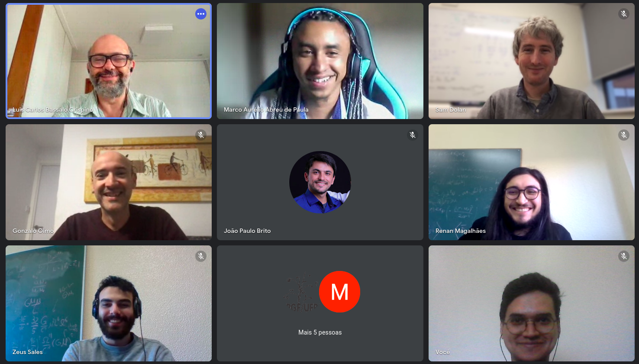Select João Paulo Brito's profile picture
This screenshot has width=639, height=364.
pyautogui.click(x=320, y=182)
